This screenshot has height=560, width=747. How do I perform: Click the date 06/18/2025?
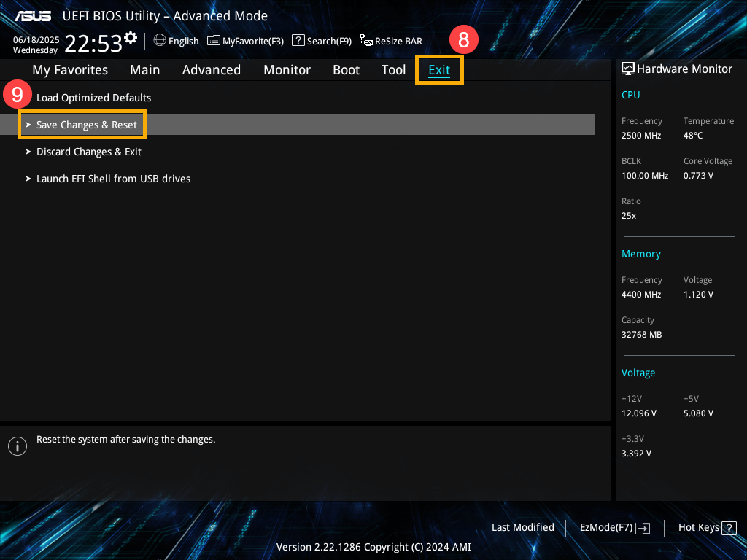click(36, 40)
